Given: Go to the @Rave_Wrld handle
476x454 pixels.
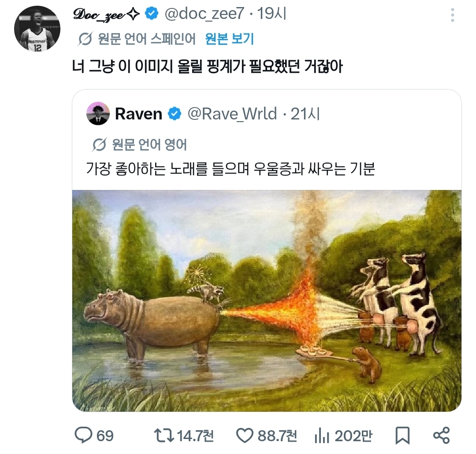Looking at the screenshot, I should 232,114.
